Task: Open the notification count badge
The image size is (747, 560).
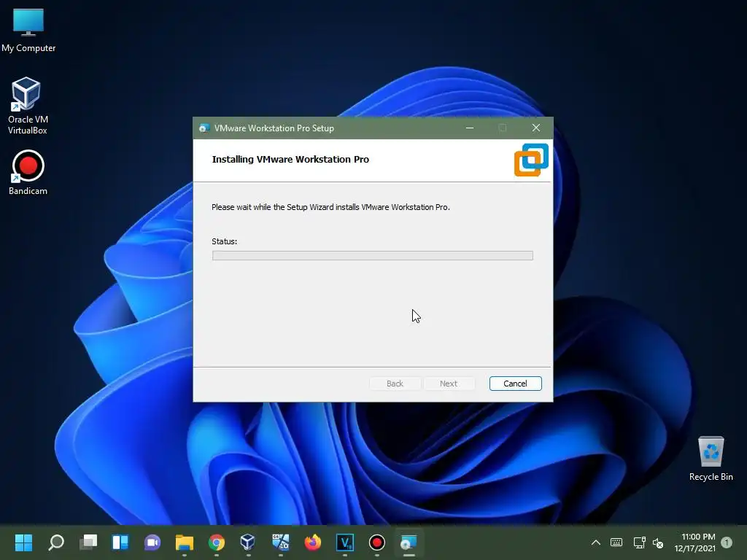Action: click(727, 542)
